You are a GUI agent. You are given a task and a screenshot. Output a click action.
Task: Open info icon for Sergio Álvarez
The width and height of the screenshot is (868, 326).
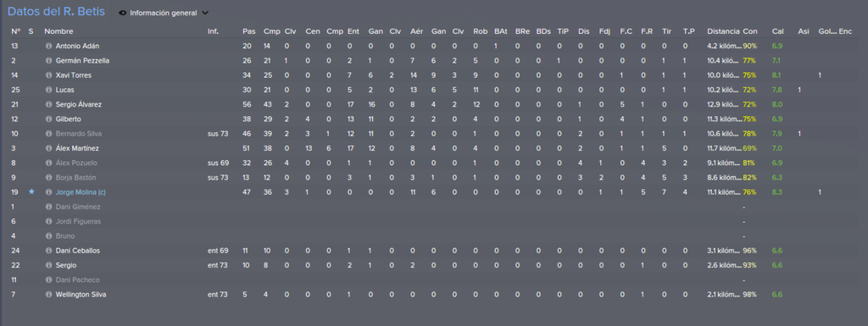point(48,104)
